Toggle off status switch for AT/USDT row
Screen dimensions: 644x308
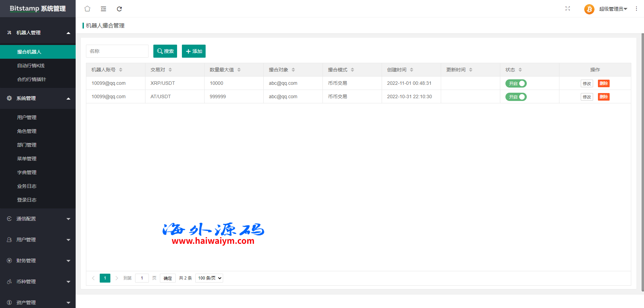[x=516, y=97]
